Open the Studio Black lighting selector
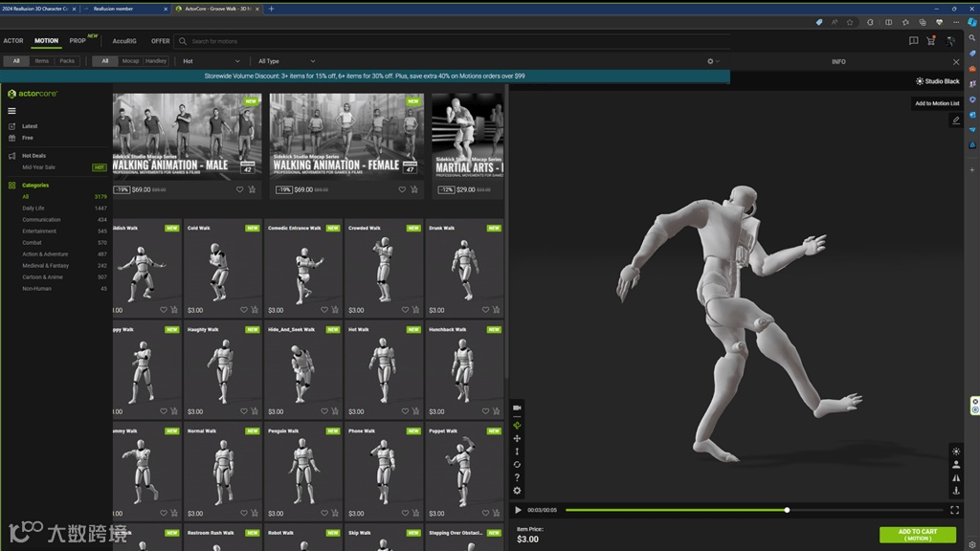This screenshot has height=551, width=980. pos(937,81)
